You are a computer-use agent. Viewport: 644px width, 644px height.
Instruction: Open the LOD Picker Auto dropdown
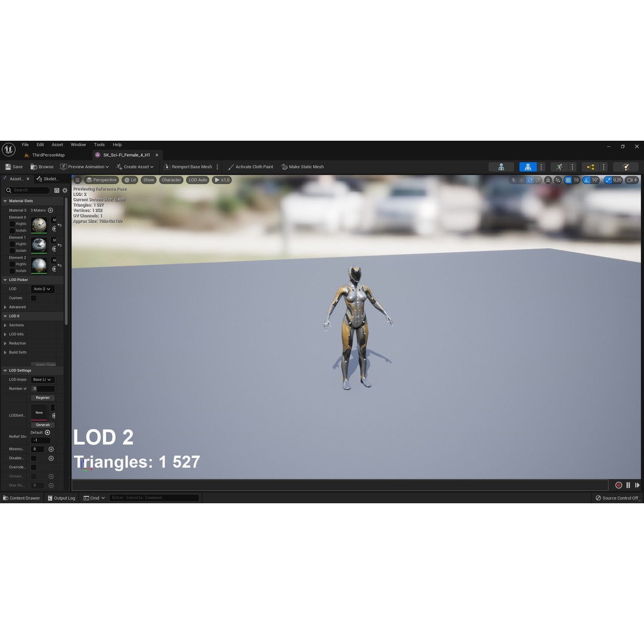point(42,289)
